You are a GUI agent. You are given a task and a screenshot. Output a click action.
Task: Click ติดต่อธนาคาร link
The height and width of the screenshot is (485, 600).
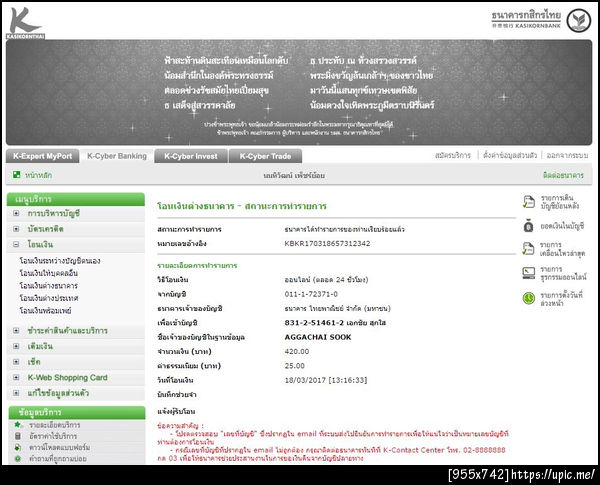563,175
